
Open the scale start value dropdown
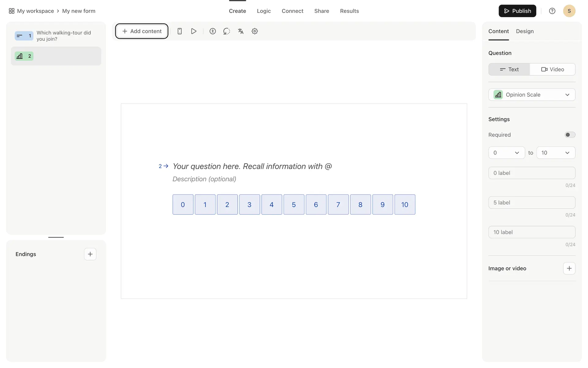(506, 153)
